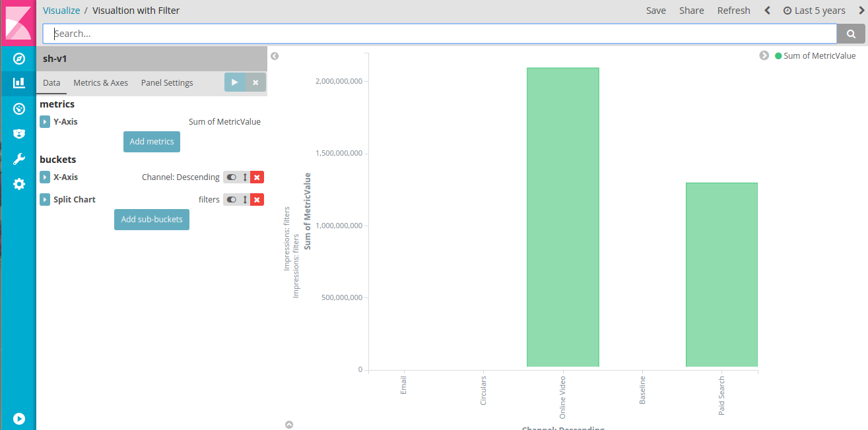The height and width of the screenshot is (430, 868).
Task: Discard changes with the x button
Action: pyautogui.click(x=255, y=82)
